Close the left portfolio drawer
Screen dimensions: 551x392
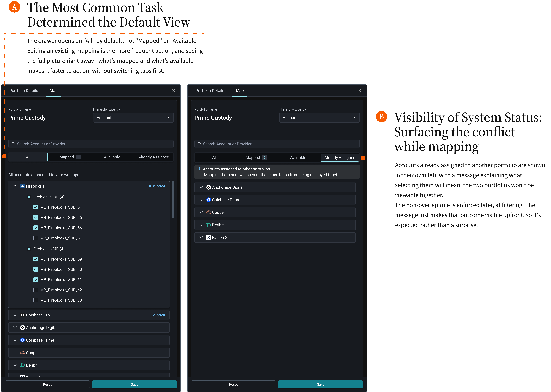[173, 91]
